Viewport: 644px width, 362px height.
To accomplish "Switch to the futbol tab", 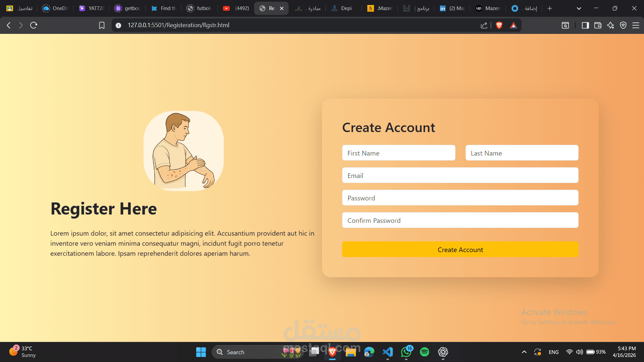I will coord(200,8).
